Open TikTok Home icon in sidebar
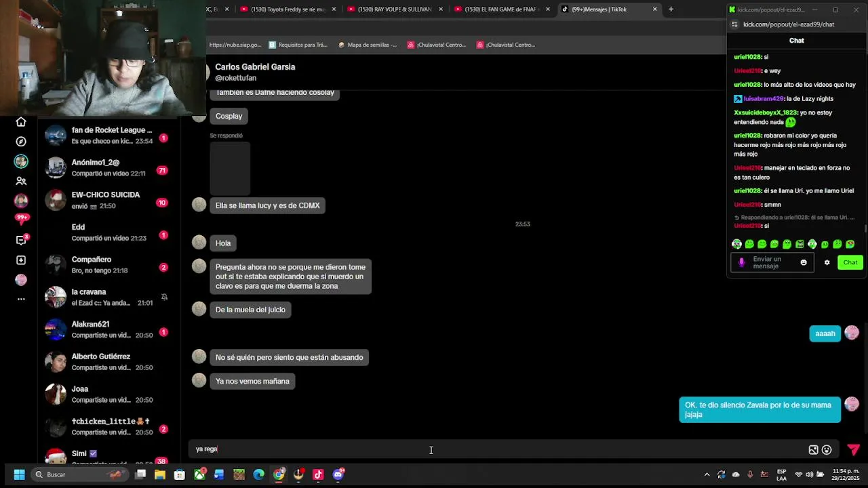 point(21,122)
